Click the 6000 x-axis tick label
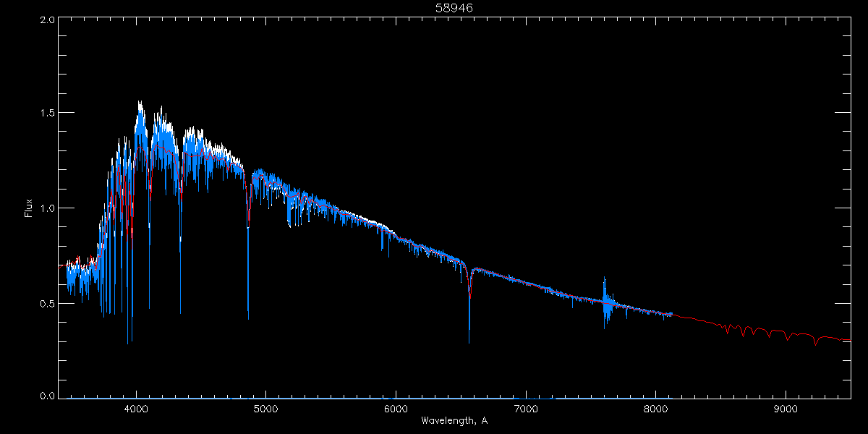 tap(396, 408)
